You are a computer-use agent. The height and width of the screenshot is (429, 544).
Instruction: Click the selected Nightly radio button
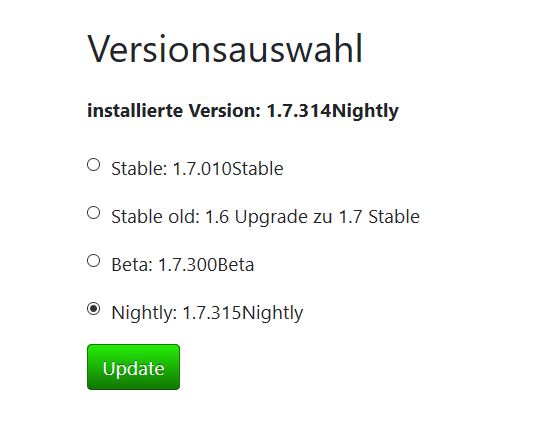93,309
